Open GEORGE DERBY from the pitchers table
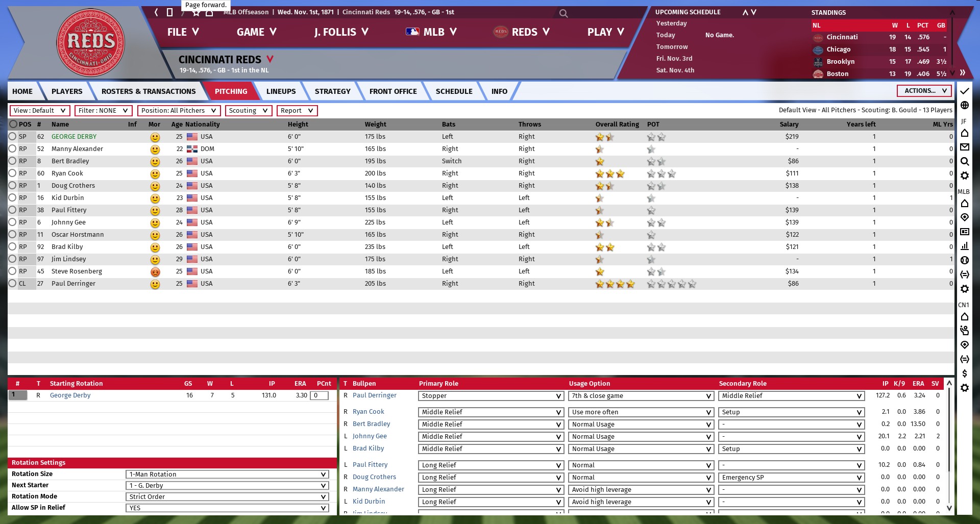980x524 pixels. 74,136
